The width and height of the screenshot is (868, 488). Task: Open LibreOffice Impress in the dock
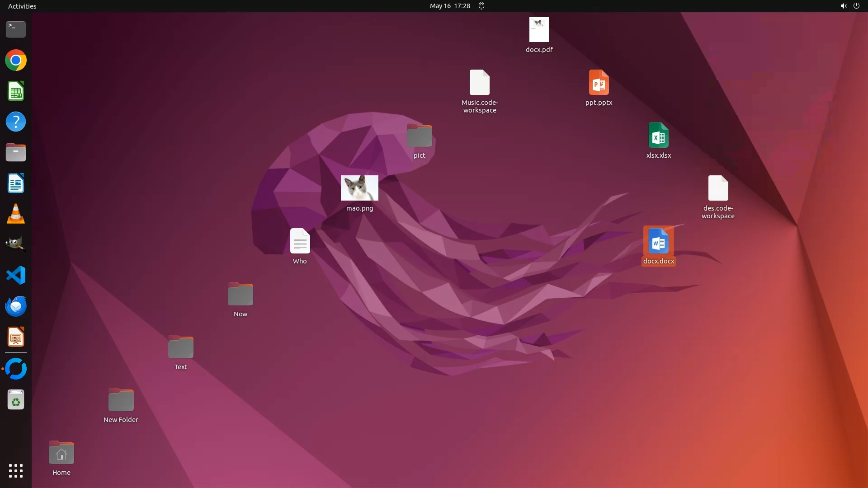(x=16, y=337)
